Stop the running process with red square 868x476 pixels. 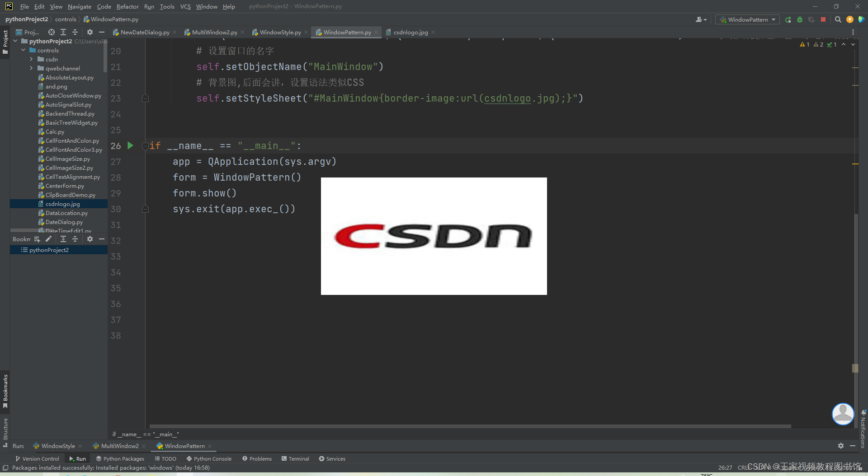click(823, 19)
